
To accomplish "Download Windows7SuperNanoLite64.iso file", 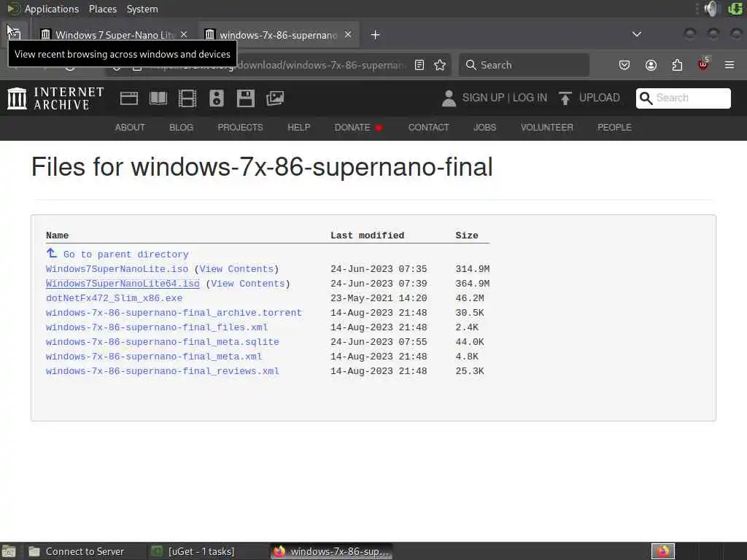I will [123, 284].
